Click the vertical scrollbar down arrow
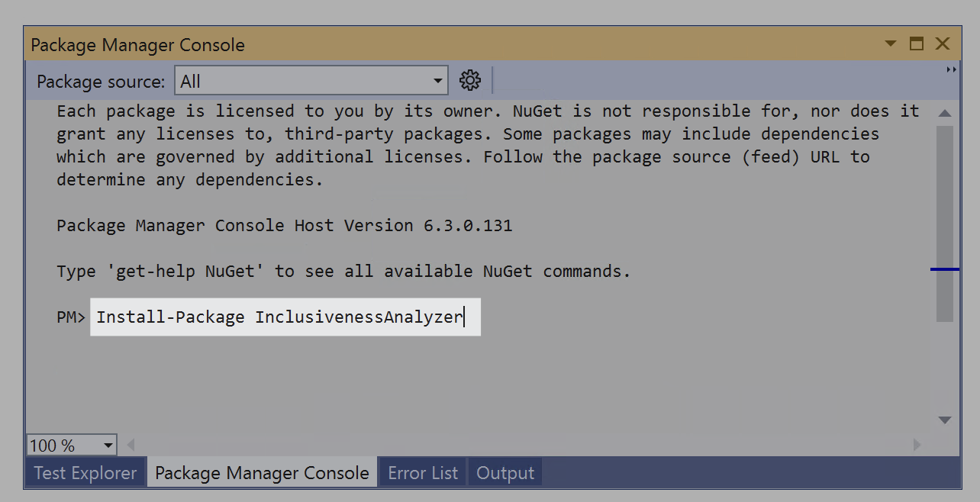This screenshot has width=980, height=502. click(945, 420)
